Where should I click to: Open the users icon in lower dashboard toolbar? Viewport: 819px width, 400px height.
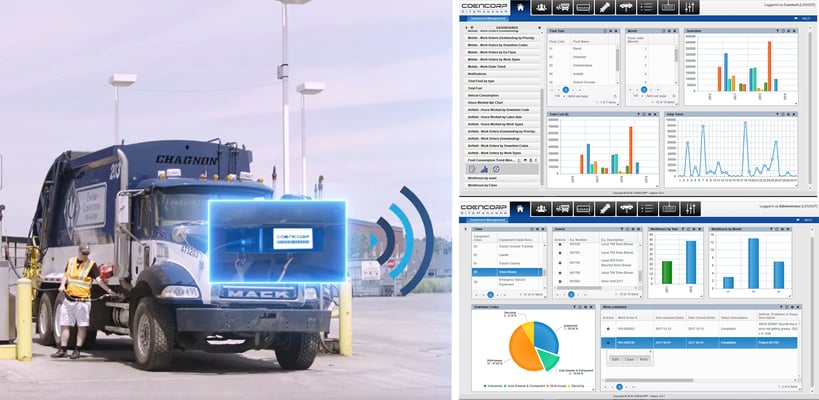point(541,209)
